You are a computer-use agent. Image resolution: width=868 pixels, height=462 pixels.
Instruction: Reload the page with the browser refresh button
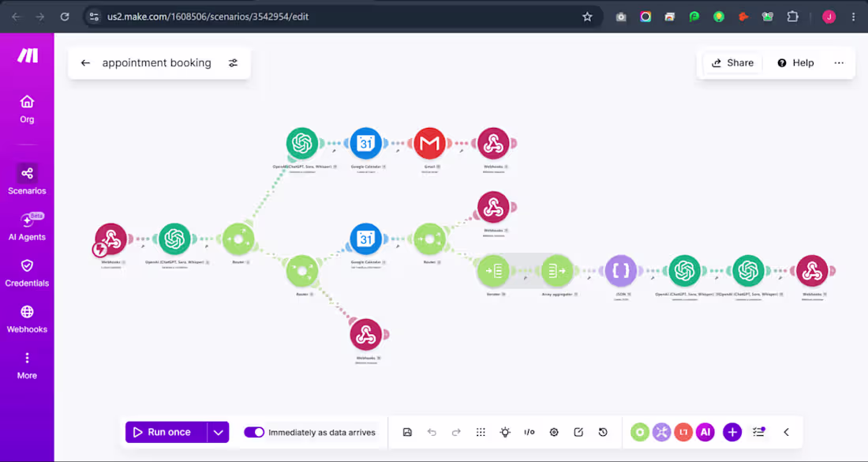[x=65, y=17]
